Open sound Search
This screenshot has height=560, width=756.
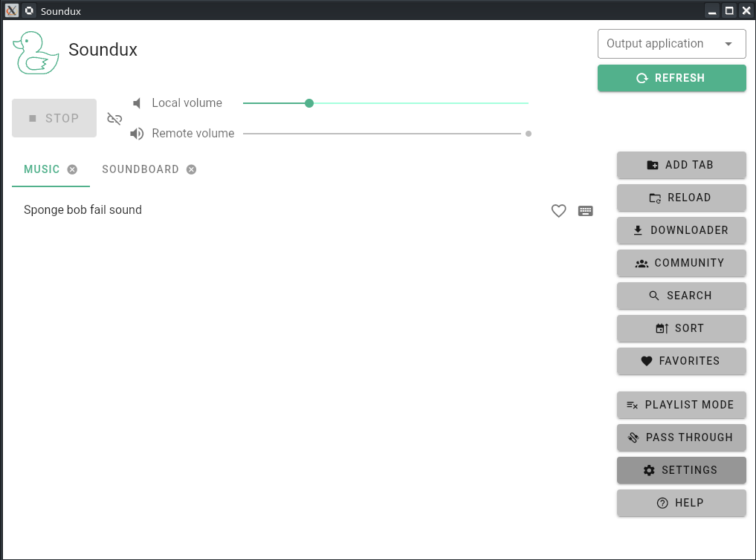click(681, 296)
